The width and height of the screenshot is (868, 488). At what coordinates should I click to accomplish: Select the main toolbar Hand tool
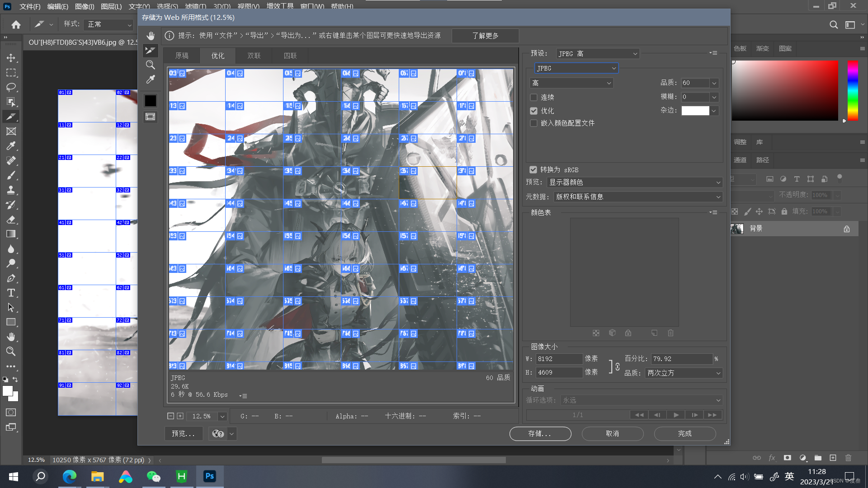pos(11,337)
